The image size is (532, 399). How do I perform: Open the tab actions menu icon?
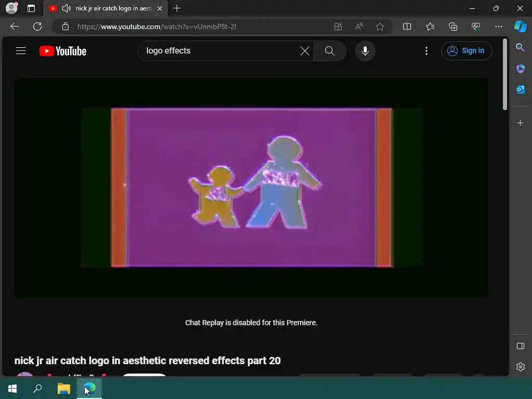coord(31,8)
